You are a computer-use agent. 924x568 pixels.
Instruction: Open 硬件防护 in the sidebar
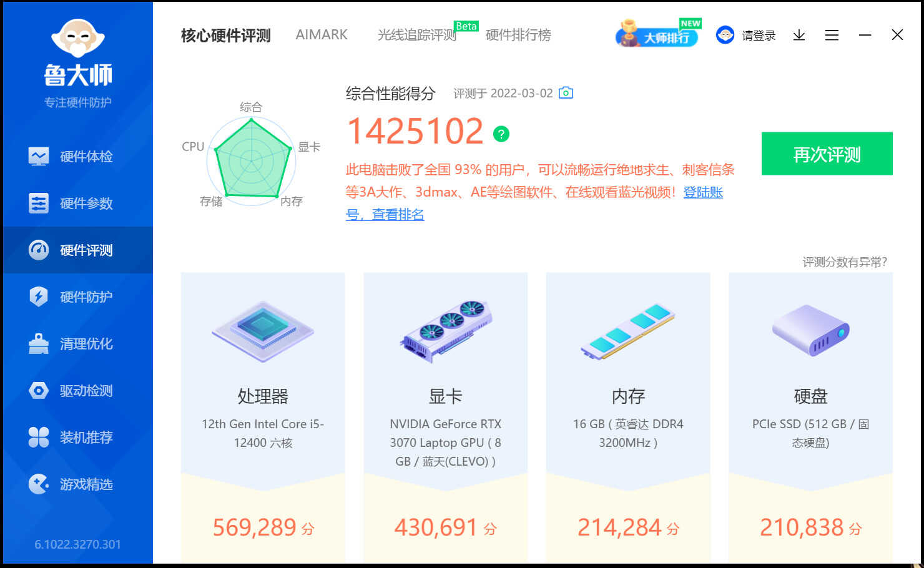78,296
